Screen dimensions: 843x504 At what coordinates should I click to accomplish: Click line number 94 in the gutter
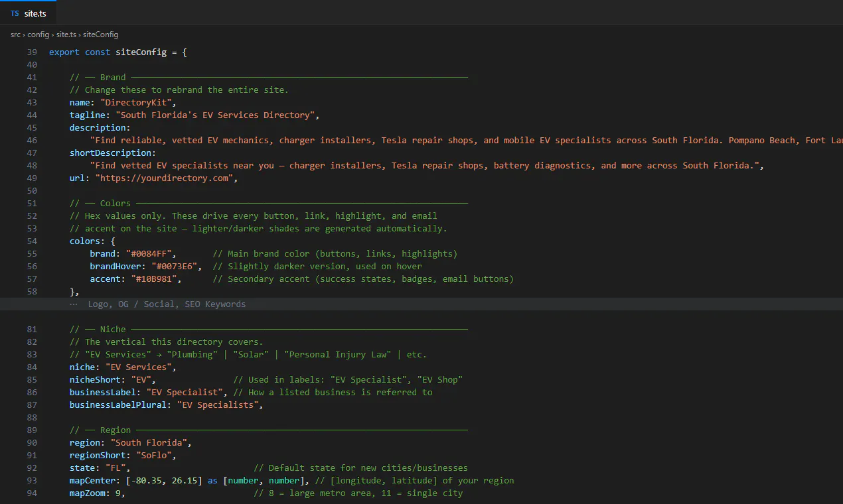(32, 493)
